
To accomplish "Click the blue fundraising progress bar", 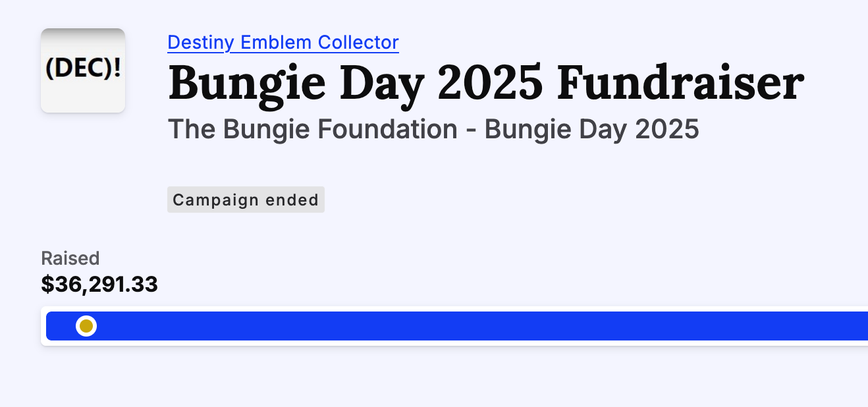I will pyautogui.click(x=457, y=326).
